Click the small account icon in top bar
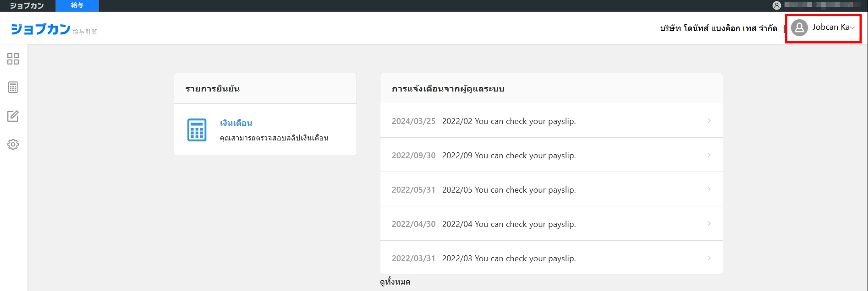The image size is (868, 291). tap(776, 5)
